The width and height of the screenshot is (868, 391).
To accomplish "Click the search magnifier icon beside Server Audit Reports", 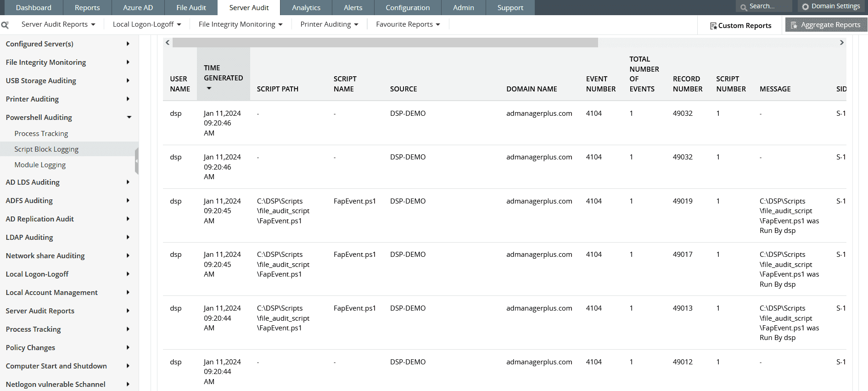I will pos(5,25).
